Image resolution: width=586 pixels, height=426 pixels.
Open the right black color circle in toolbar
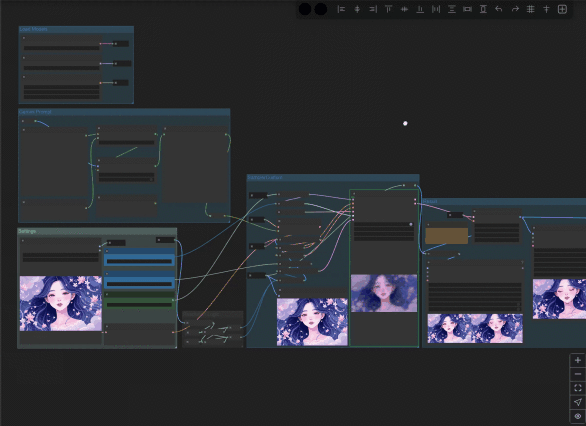point(321,9)
